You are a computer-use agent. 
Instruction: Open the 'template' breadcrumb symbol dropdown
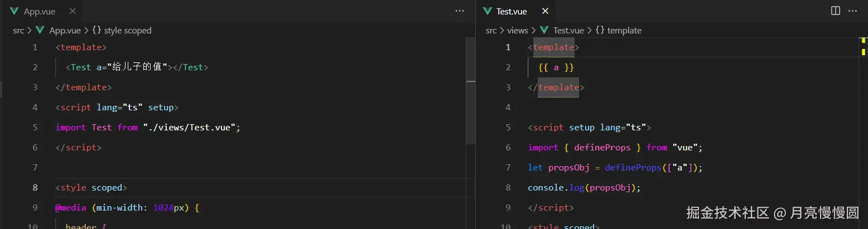pos(624,31)
